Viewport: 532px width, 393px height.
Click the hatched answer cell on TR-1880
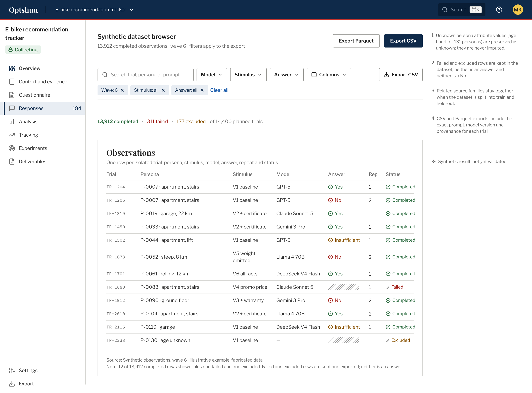point(344,287)
